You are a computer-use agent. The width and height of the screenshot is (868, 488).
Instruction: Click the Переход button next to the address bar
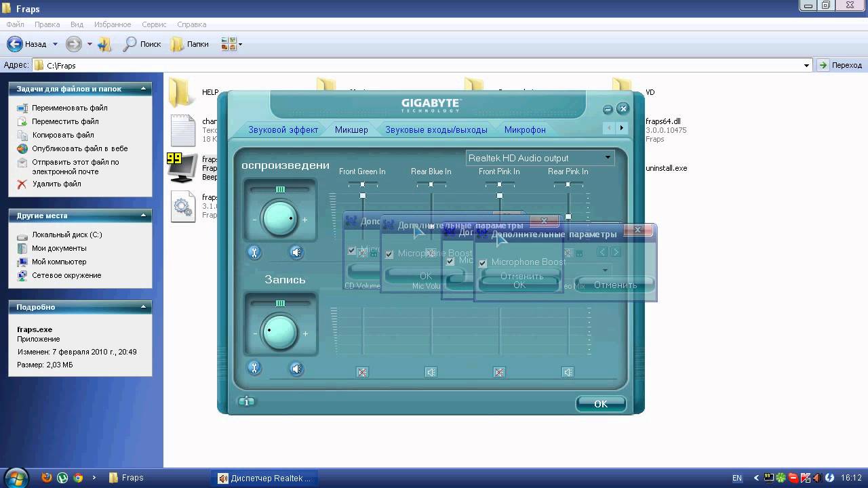pos(840,65)
